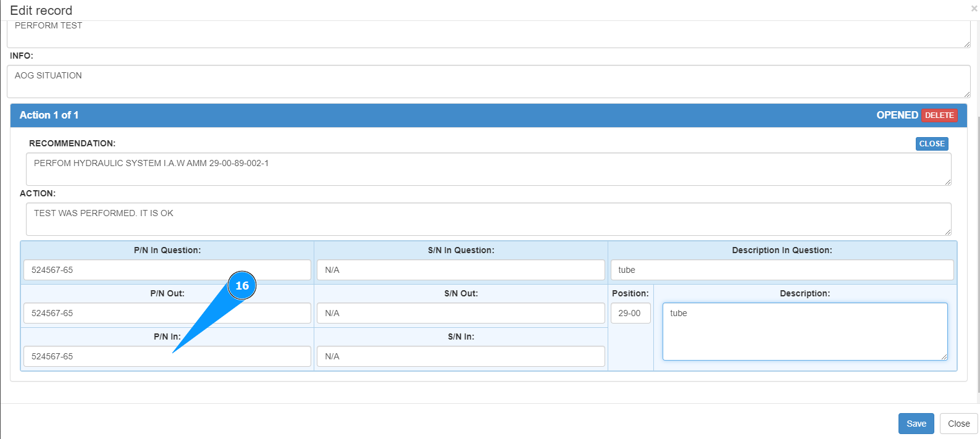Screen dimensions: 980x439
Task: Click the Close button beside Save
Action: pyautogui.click(x=958, y=424)
